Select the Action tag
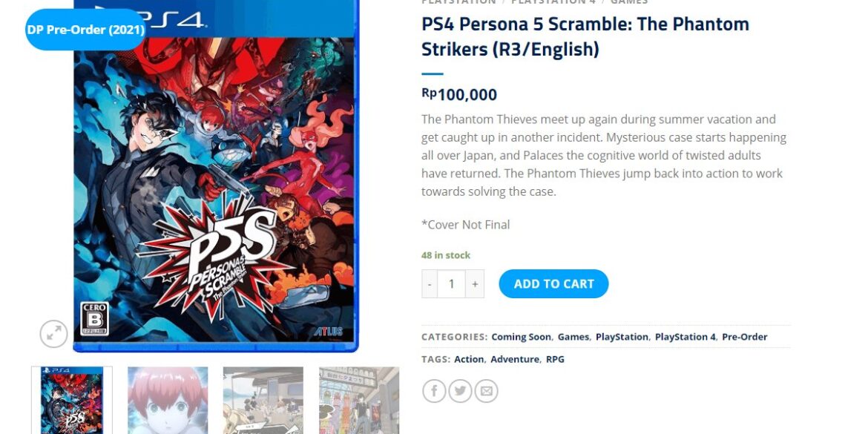This screenshot has height=434, width=868. click(469, 359)
